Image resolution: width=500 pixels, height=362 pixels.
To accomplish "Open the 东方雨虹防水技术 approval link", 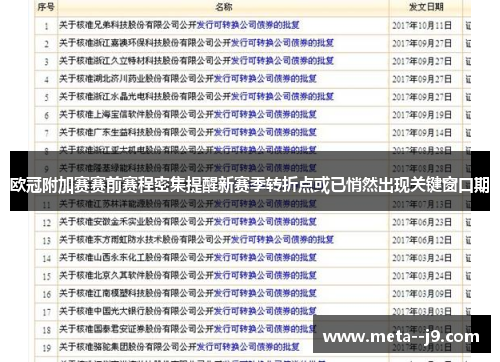I will [197, 240].
